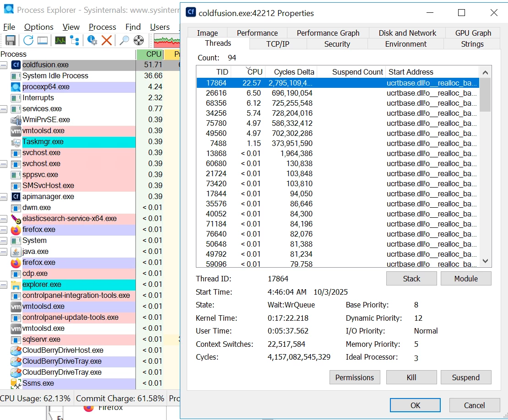The width and height of the screenshot is (508, 420).
Task: Sort threads by Cycles Delta column header
Action: pos(291,72)
